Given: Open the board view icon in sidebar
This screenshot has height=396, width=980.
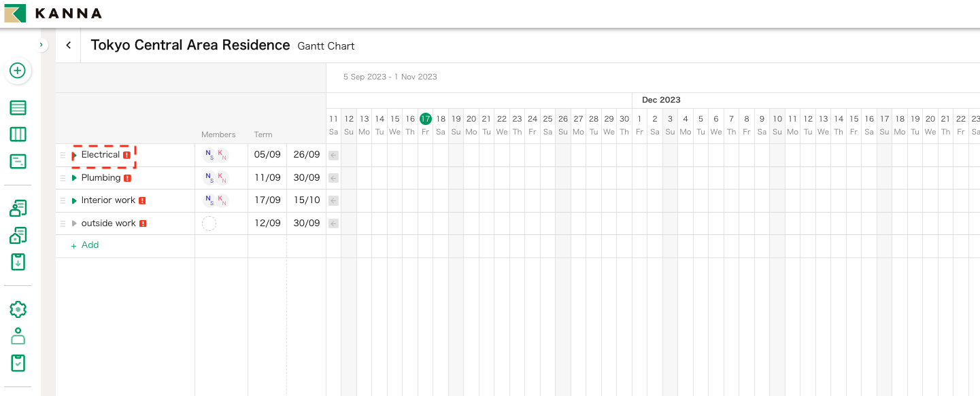Looking at the screenshot, I should coord(18,134).
